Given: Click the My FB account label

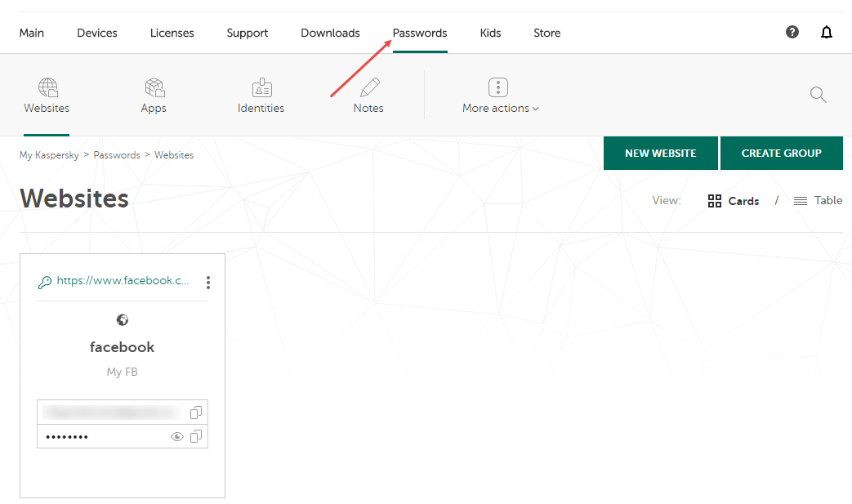Looking at the screenshot, I should click(x=123, y=372).
